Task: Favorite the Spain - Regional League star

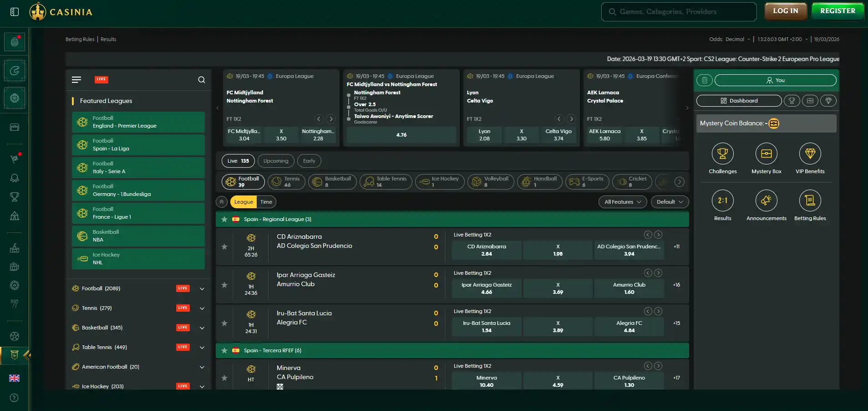Action: 224,219
